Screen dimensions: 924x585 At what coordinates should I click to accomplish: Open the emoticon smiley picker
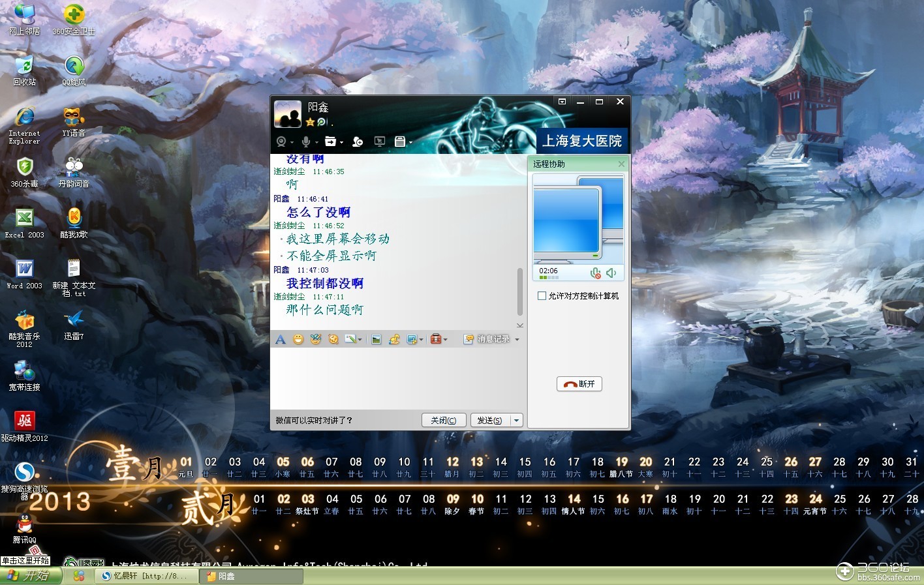(298, 339)
